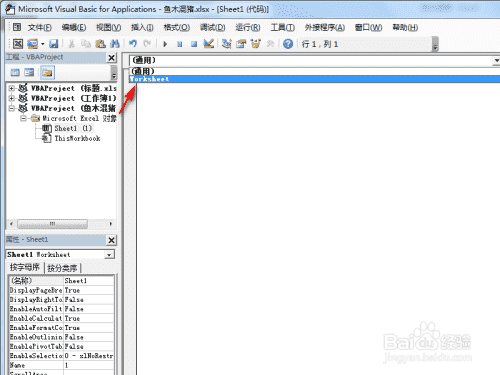Click the DisplayPageBreaks value True

(x=88, y=290)
